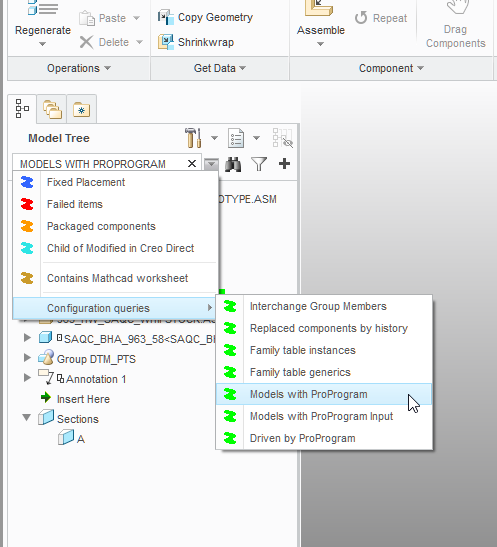
Task: Choose Replaced components by history
Action: pyautogui.click(x=324, y=328)
